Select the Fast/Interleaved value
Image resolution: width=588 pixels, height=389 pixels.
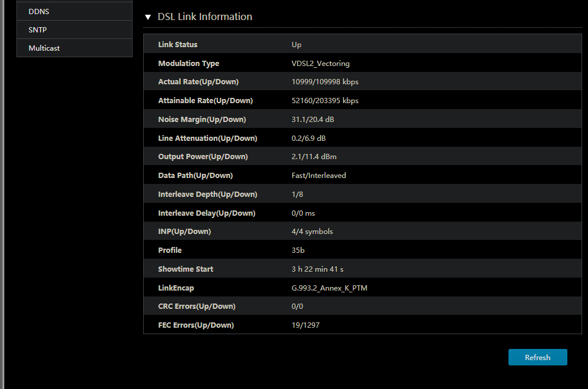pos(319,175)
